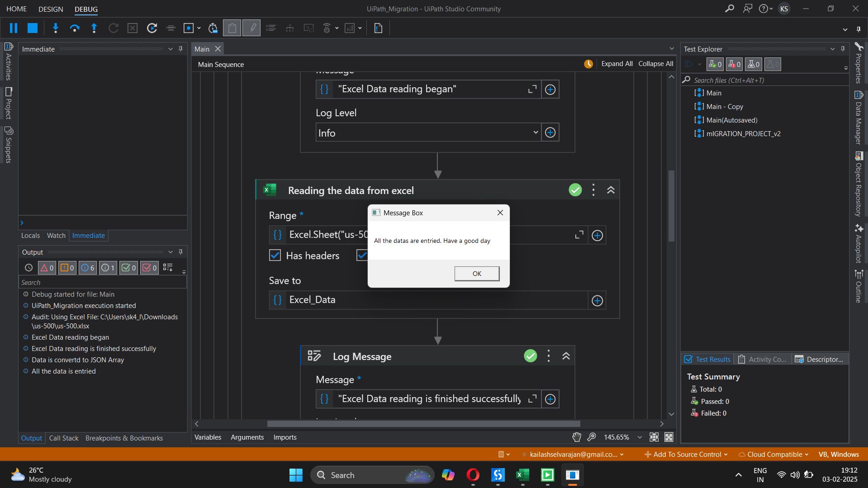The height and width of the screenshot is (488, 868).
Task: Click Collapse All in designer
Action: point(655,64)
